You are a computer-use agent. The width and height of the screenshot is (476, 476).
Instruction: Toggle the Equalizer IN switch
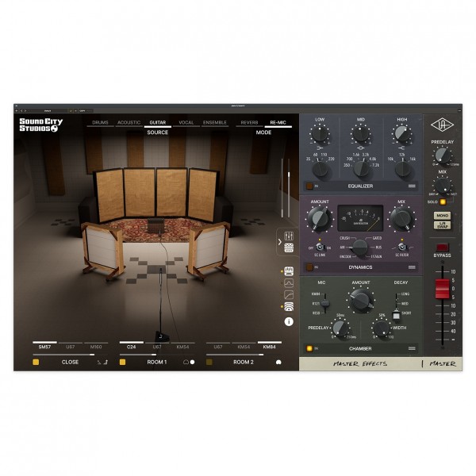[x=309, y=186]
